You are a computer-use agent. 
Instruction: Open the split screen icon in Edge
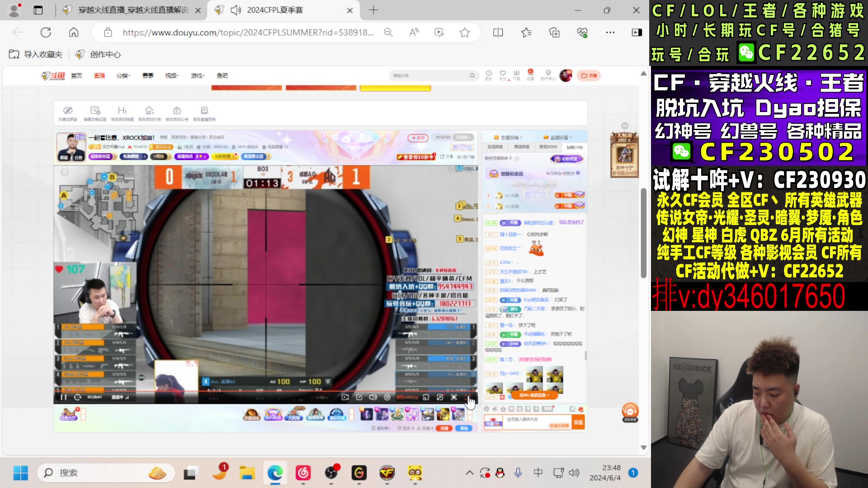(x=498, y=33)
